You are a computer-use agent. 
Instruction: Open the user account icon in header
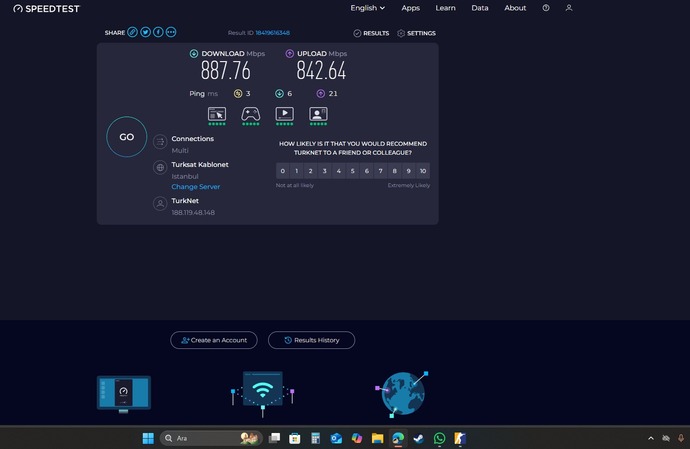click(x=569, y=8)
